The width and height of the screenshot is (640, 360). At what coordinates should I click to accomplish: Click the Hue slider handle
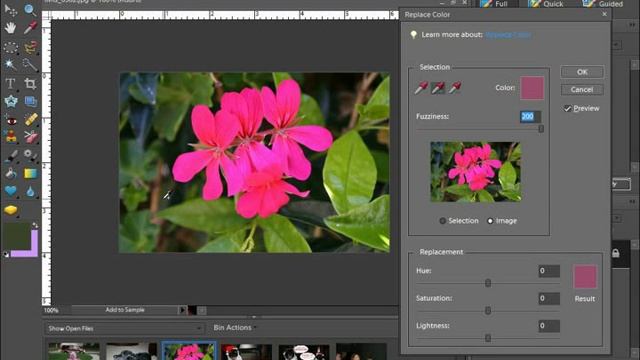(488, 283)
